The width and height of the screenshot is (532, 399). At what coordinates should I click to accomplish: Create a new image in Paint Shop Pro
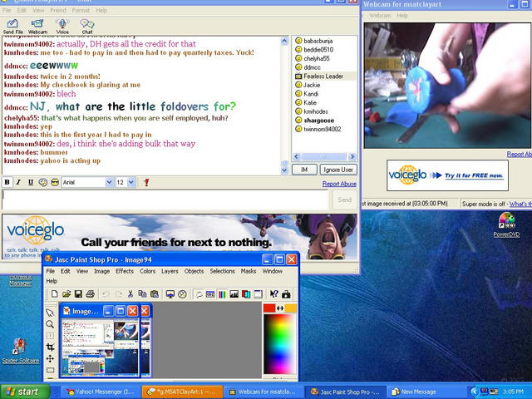pos(55,293)
